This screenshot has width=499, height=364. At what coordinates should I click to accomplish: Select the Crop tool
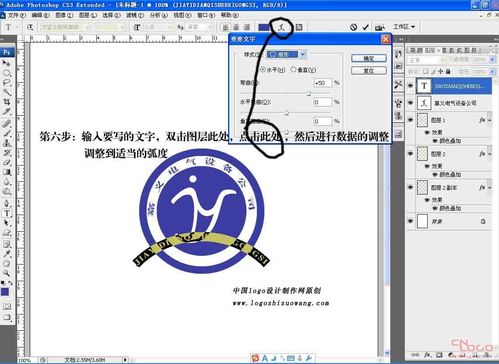7,102
